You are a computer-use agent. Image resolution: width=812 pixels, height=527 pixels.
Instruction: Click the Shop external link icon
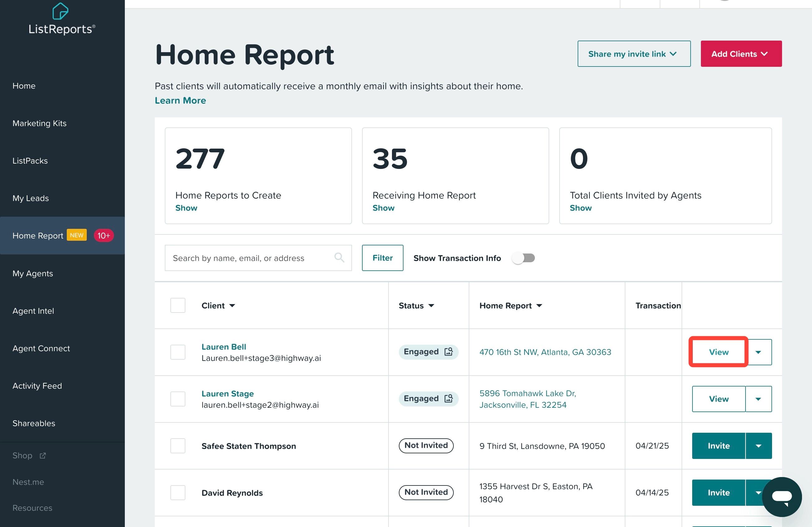point(43,455)
